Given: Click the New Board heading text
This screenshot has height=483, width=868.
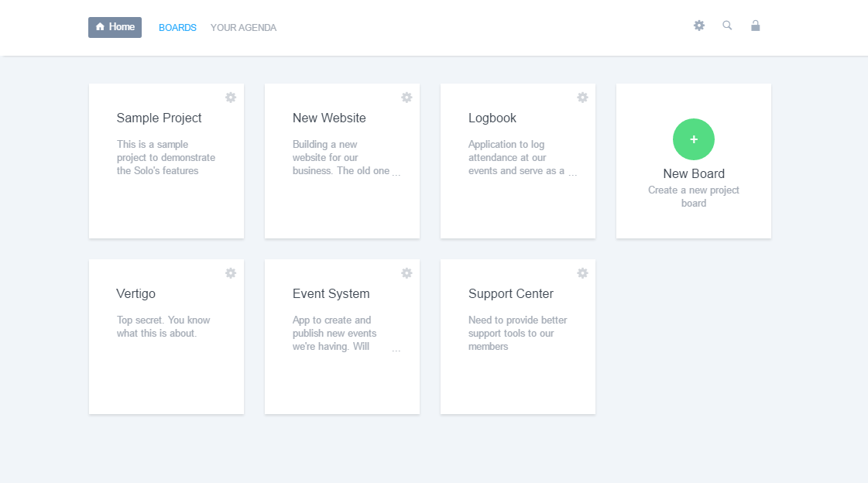Looking at the screenshot, I should point(694,173).
